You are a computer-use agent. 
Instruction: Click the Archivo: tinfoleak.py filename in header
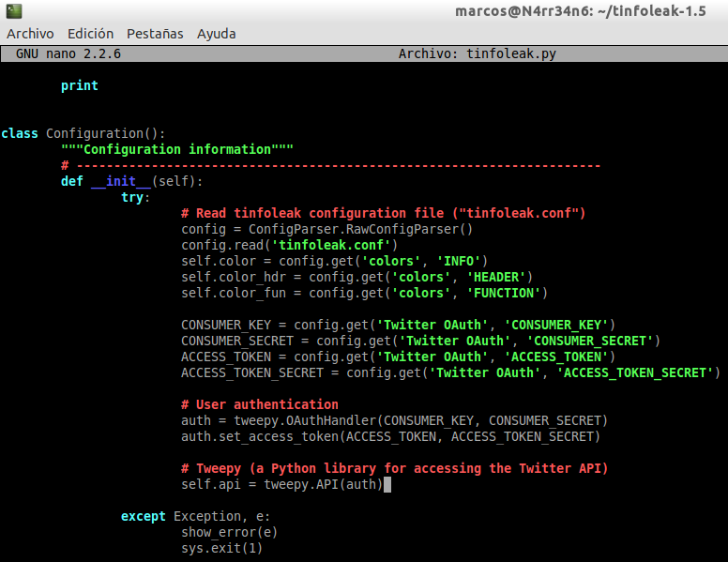click(x=477, y=53)
